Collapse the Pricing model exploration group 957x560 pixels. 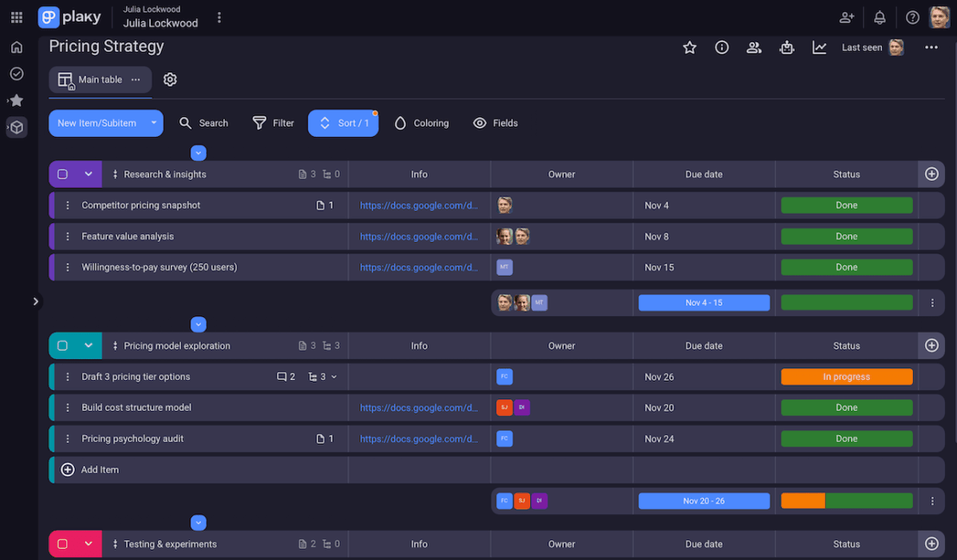point(88,345)
